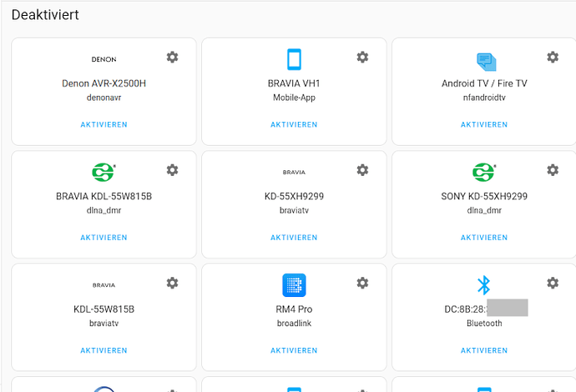This screenshot has width=576, height=392.
Task: Open settings gear for KD-55XH9299 braviatv
Action: tap(362, 170)
